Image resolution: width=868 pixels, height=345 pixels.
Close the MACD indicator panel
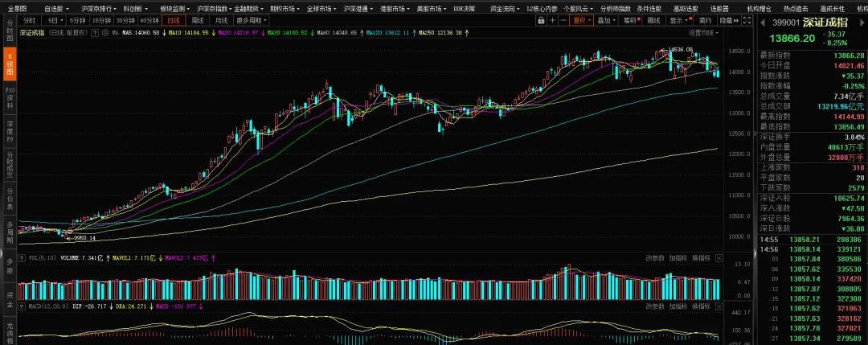point(719,306)
